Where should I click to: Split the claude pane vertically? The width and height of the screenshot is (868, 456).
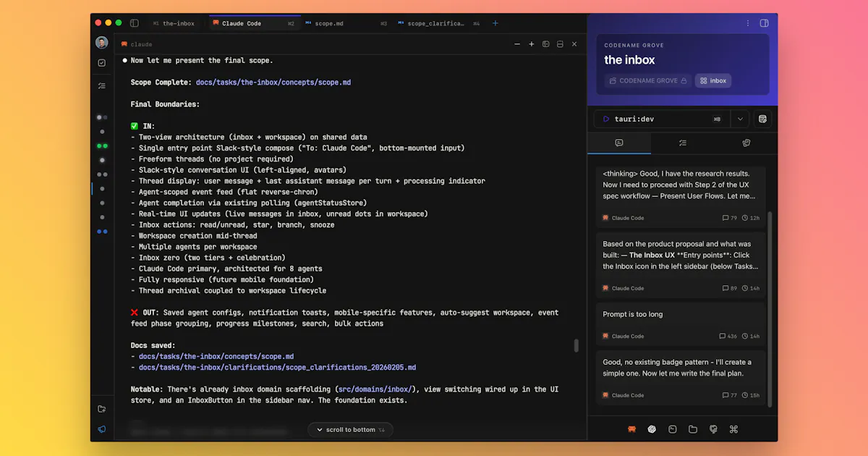click(x=546, y=44)
